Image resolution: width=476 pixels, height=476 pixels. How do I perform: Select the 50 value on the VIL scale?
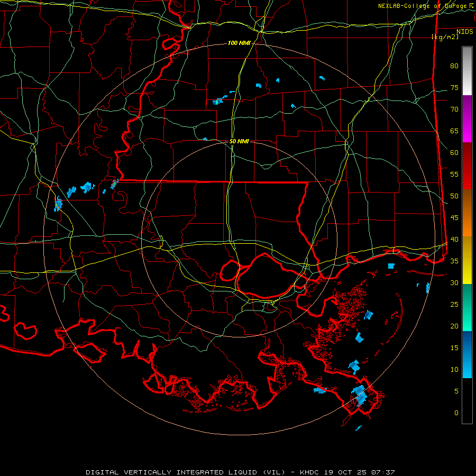tap(454, 196)
